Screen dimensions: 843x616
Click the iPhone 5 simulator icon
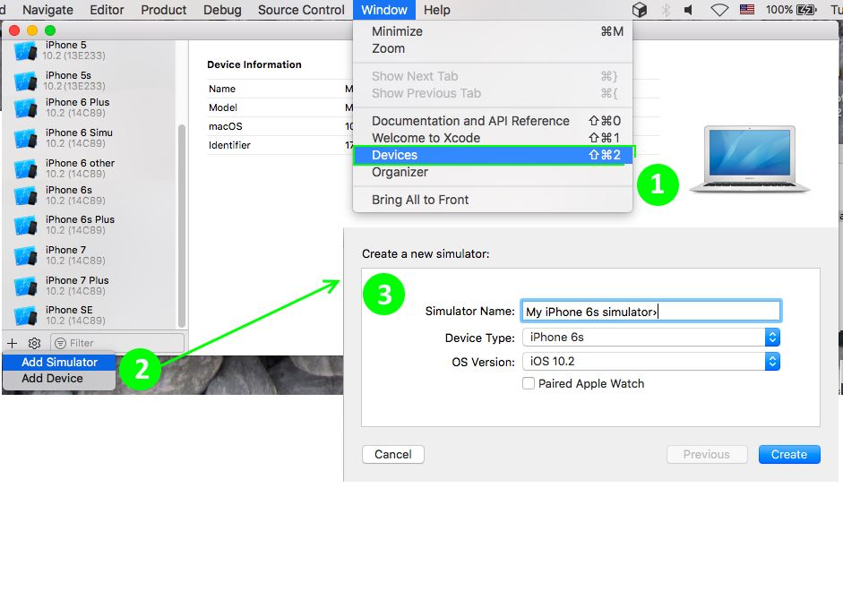[x=25, y=50]
